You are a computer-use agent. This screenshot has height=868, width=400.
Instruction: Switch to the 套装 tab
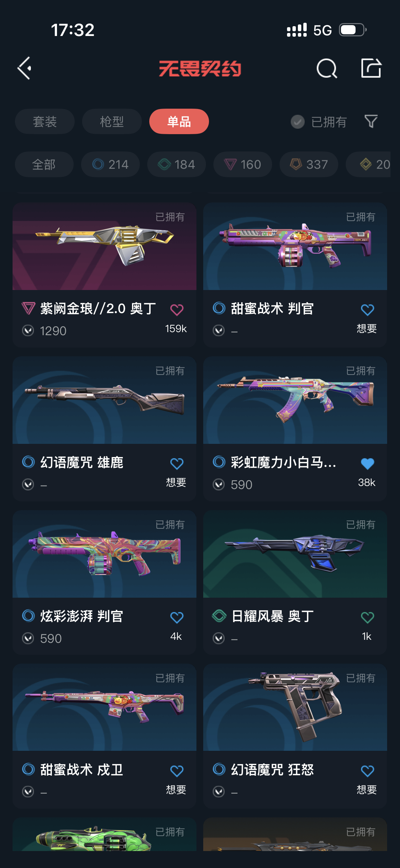45,121
